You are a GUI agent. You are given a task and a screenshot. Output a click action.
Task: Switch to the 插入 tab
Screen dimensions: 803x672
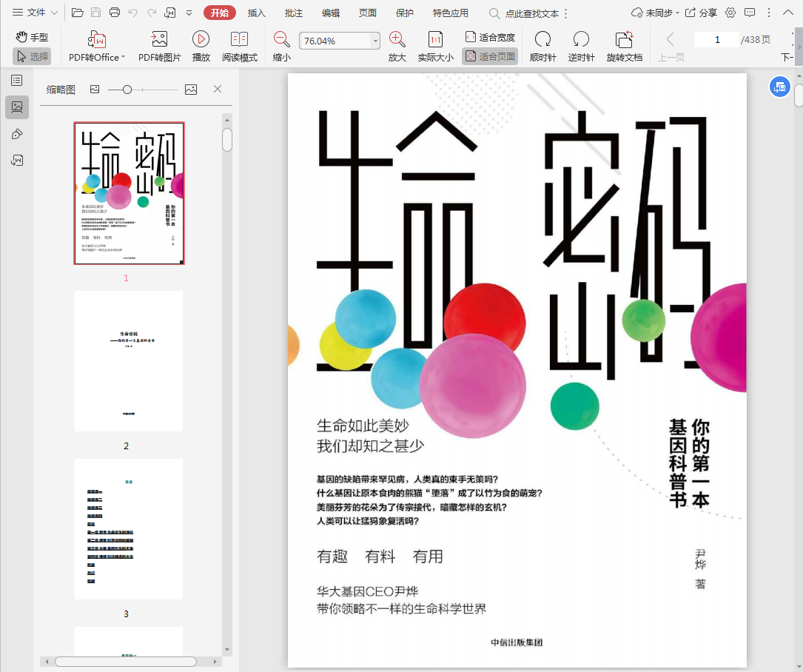[x=256, y=13]
